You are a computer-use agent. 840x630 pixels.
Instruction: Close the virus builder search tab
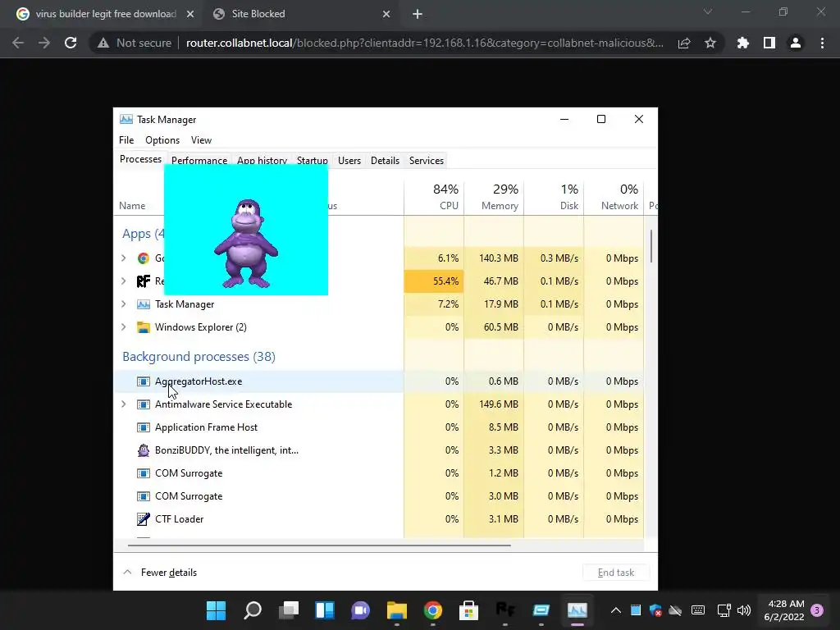(190, 14)
